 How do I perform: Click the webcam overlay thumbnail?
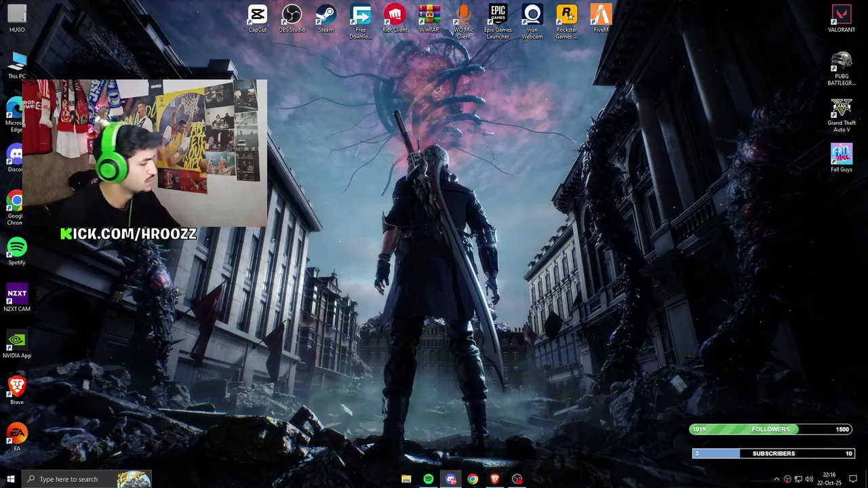click(x=144, y=153)
